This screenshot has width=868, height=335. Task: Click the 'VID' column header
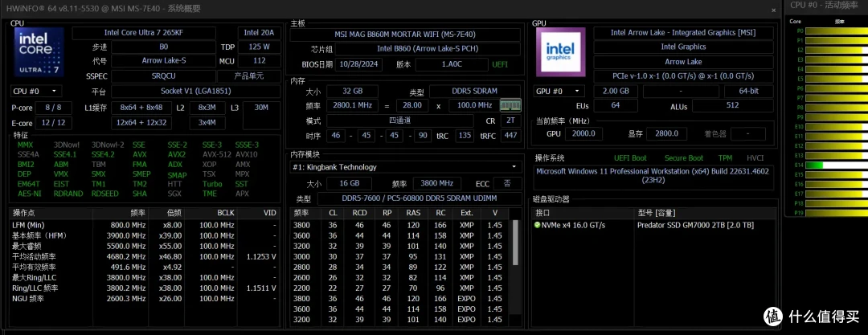[259, 213]
